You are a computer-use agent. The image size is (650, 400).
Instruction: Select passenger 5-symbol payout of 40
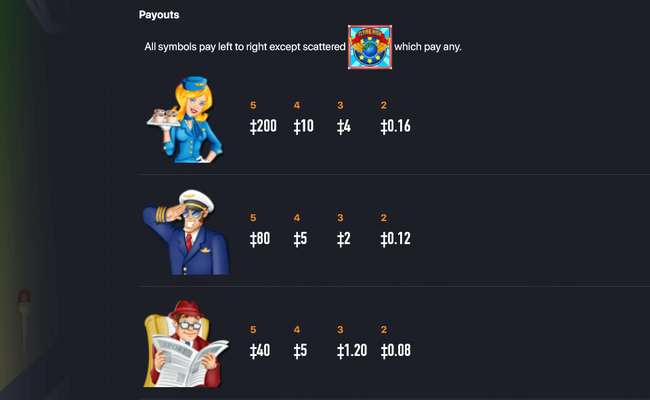[x=260, y=351]
